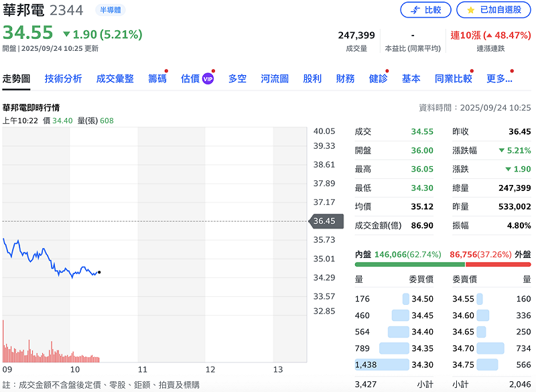Click the green triangle beside 漲跌 1.90
This screenshot has height=392, width=536.
click(x=508, y=169)
